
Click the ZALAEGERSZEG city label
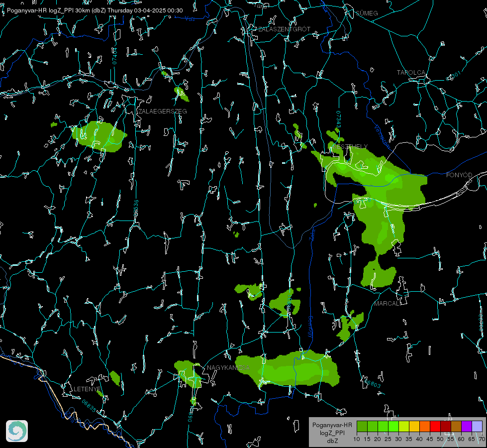[163, 112]
